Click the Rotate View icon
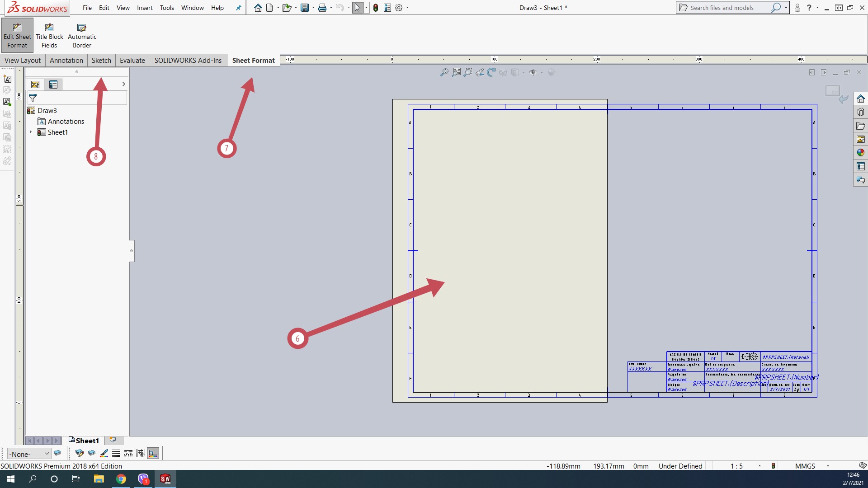Viewport: 868px width, 488px height. coord(491,72)
